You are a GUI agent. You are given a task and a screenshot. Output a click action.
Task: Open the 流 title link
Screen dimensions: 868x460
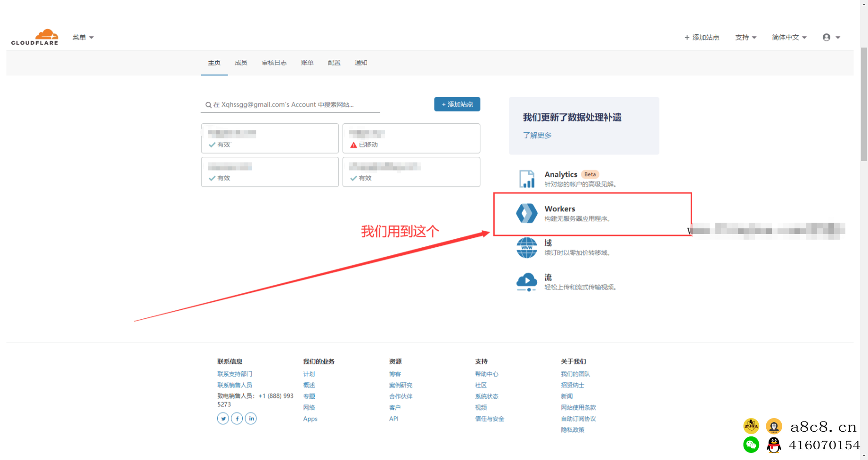coord(548,277)
